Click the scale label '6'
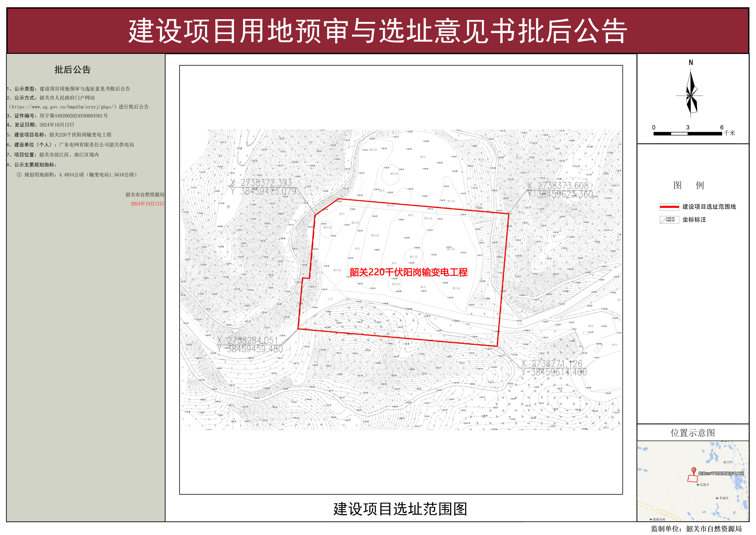The width and height of the screenshot is (756, 535). click(x=722, y=128)
